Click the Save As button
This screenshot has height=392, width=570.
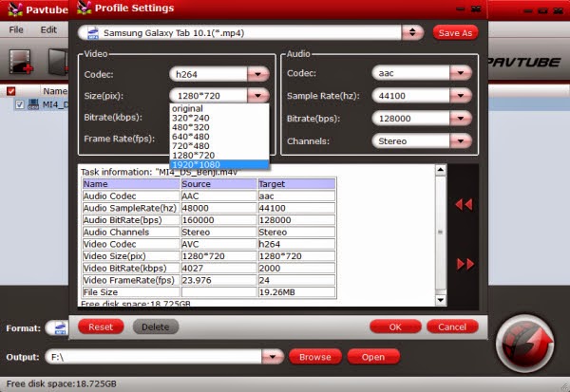tap(455, 33)
